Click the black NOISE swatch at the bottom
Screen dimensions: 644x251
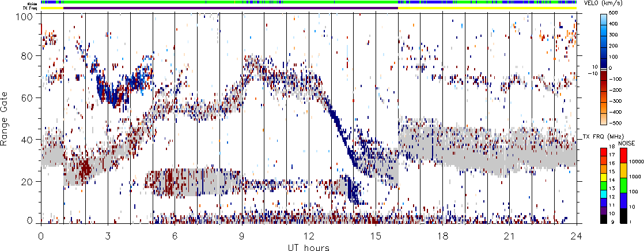(623, 216)
